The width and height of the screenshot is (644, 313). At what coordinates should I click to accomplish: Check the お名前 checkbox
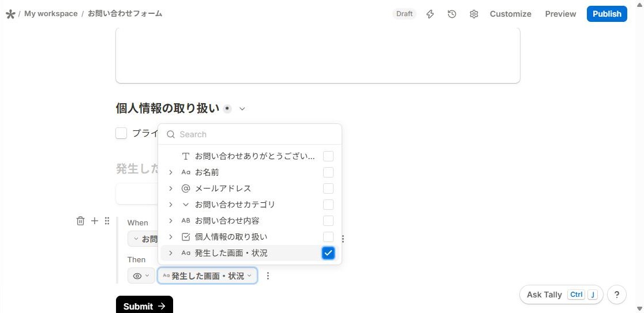(328, 172)
